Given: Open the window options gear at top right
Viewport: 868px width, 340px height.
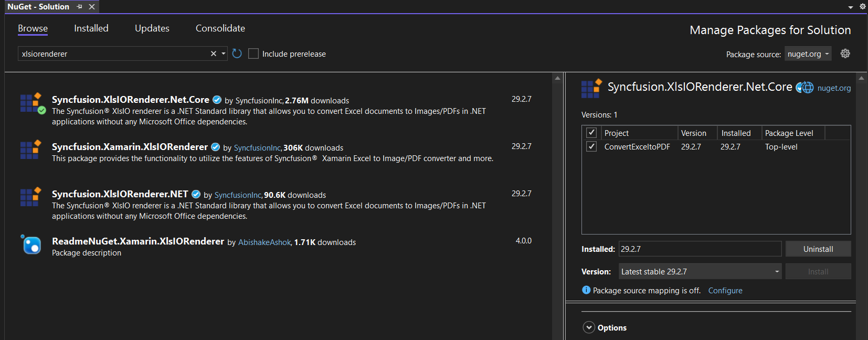Looking at the screenshot, I should pyautogui.click(x=862, y=7).
